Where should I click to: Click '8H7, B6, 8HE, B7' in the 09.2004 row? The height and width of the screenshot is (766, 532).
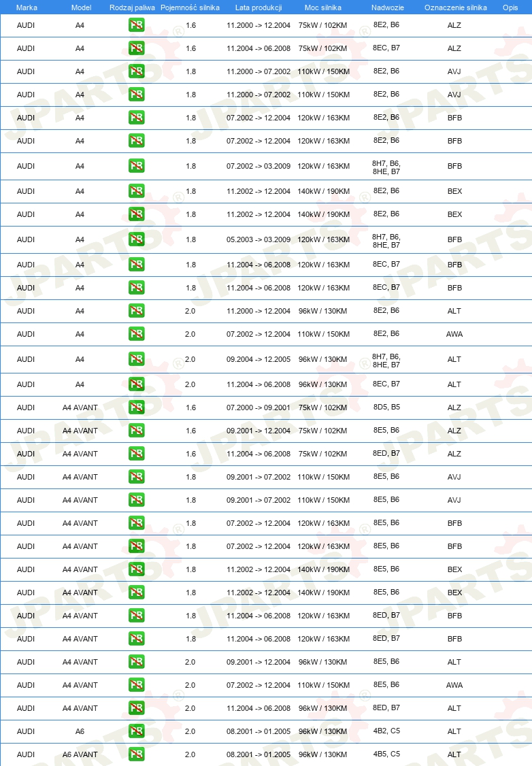[x=386, y=361]
